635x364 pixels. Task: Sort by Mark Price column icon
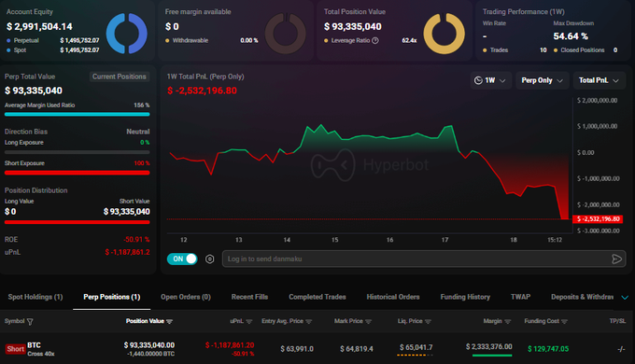coord(368,321)
